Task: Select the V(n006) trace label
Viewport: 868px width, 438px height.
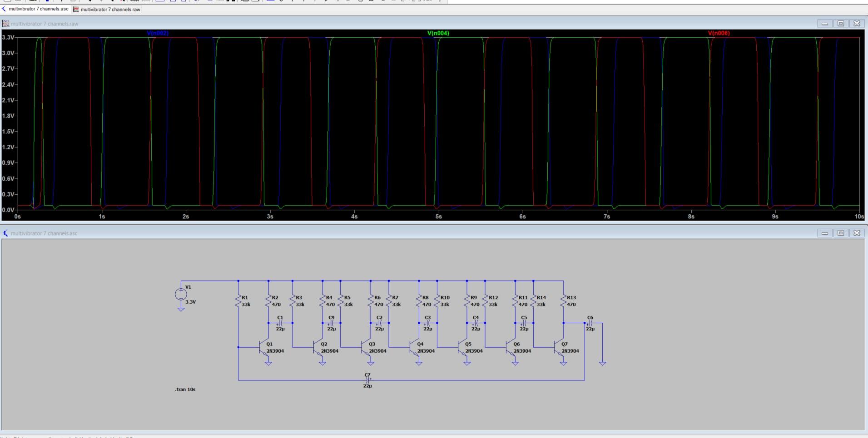Action: [x=719, y=33]
